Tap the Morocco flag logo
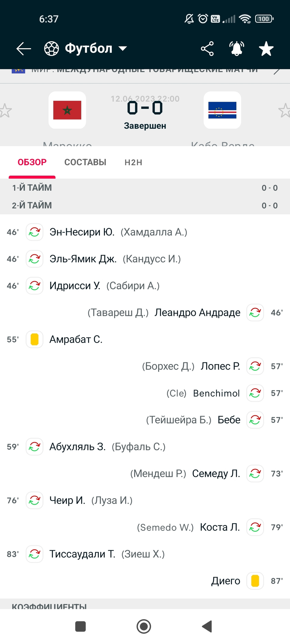 (67, 110)
